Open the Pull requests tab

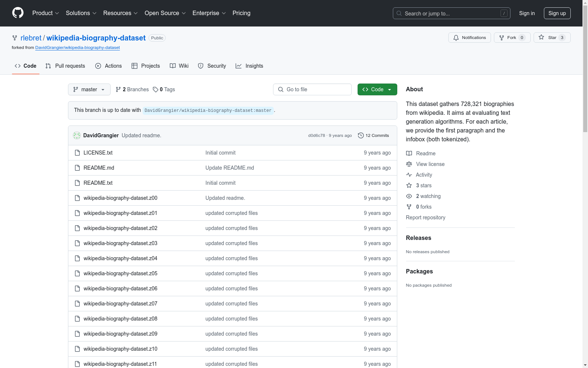point(65,66)
